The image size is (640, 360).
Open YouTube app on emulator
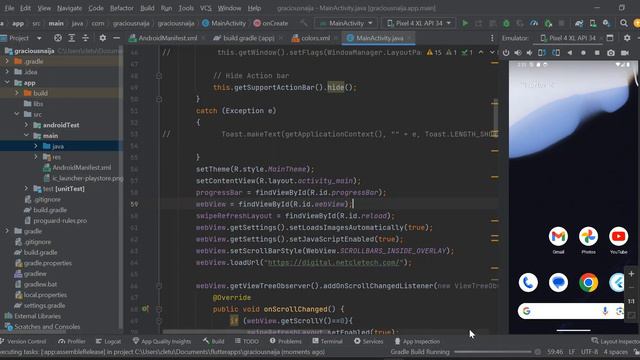click(618, 237)
